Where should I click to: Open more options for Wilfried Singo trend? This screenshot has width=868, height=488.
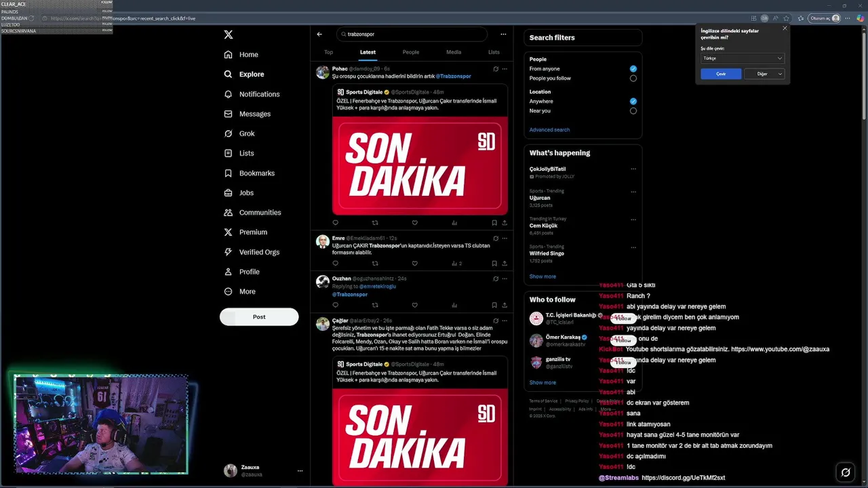[633, 247]
